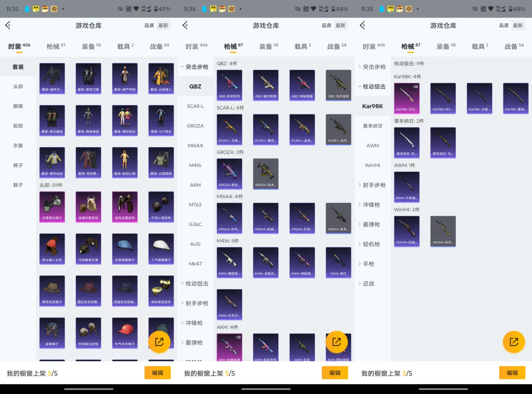Screen dimensions: 532x394
Task: Open the 载具 tab on the leftmost screen
Action: click(x=125, y=46)
